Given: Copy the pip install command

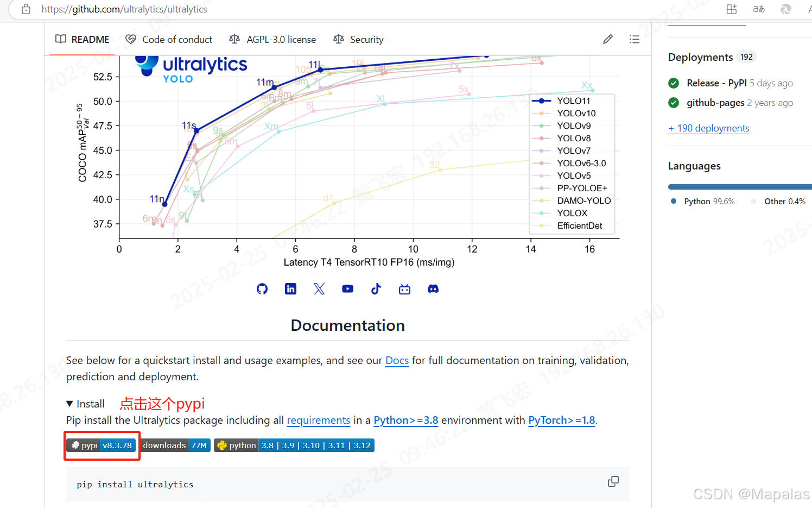Looking at the screenshot, I should (x=613, y=481).
